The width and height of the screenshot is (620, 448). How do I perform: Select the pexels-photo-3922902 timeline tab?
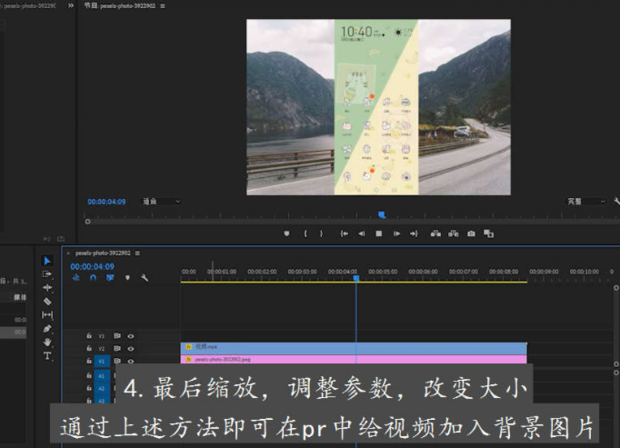[103, 253]
